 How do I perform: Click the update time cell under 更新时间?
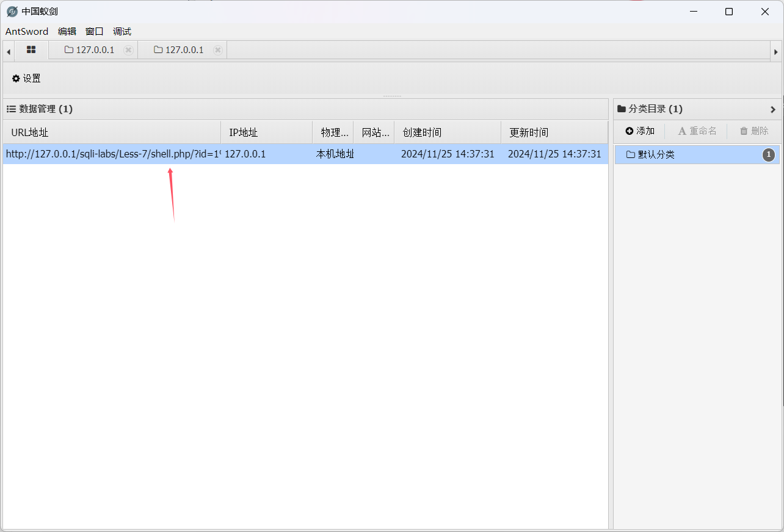(554, 154)
